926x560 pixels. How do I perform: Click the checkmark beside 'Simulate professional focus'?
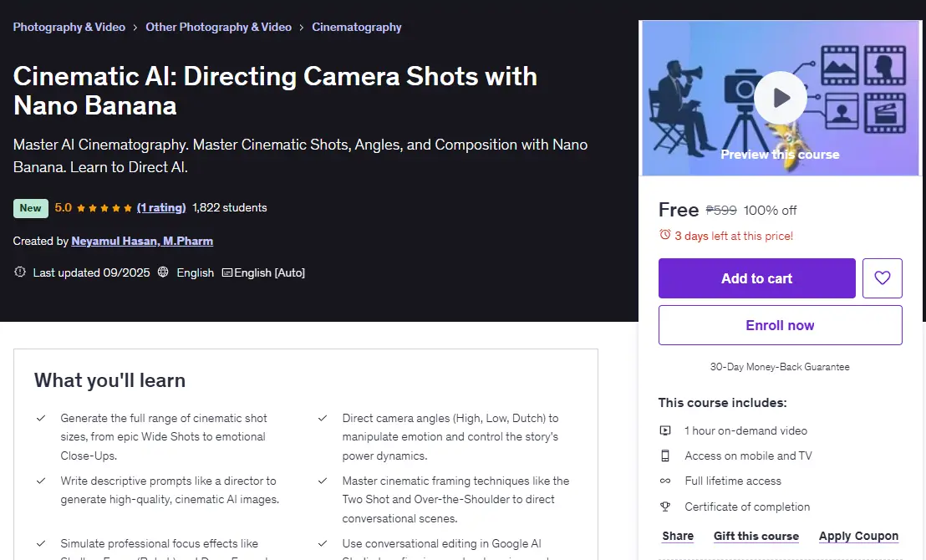click(x=41, y=543)
